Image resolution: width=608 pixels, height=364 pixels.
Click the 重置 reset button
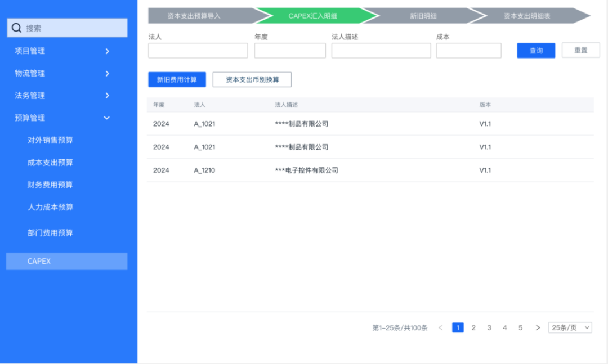(x=580, y=50)
